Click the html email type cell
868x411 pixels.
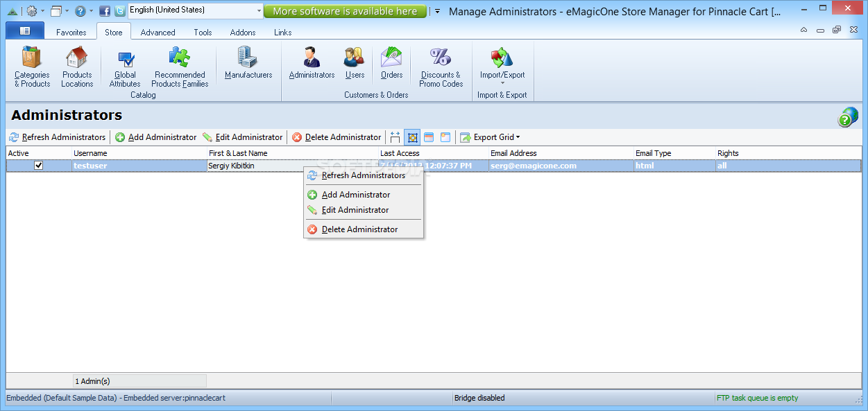tap(675, 166)
